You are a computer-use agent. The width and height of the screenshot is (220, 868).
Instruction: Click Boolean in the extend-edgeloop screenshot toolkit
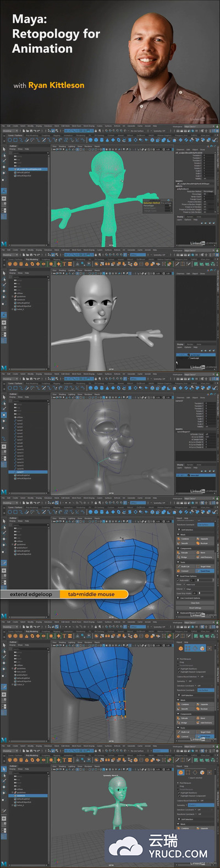205,543
